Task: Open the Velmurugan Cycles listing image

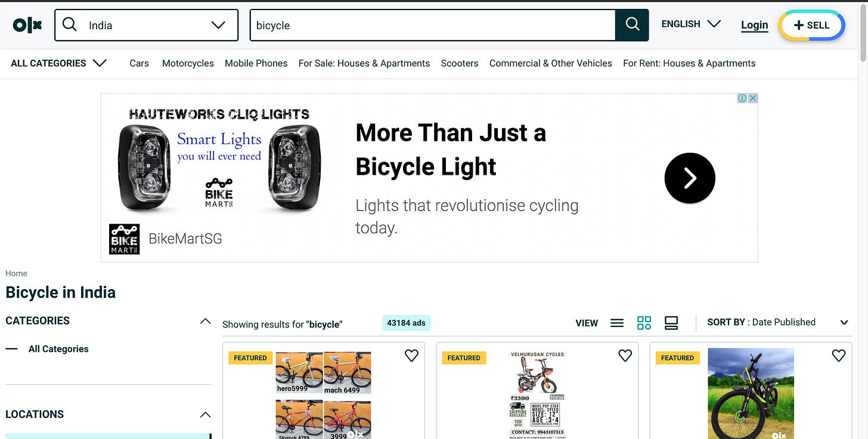Action: coord(537,395)
